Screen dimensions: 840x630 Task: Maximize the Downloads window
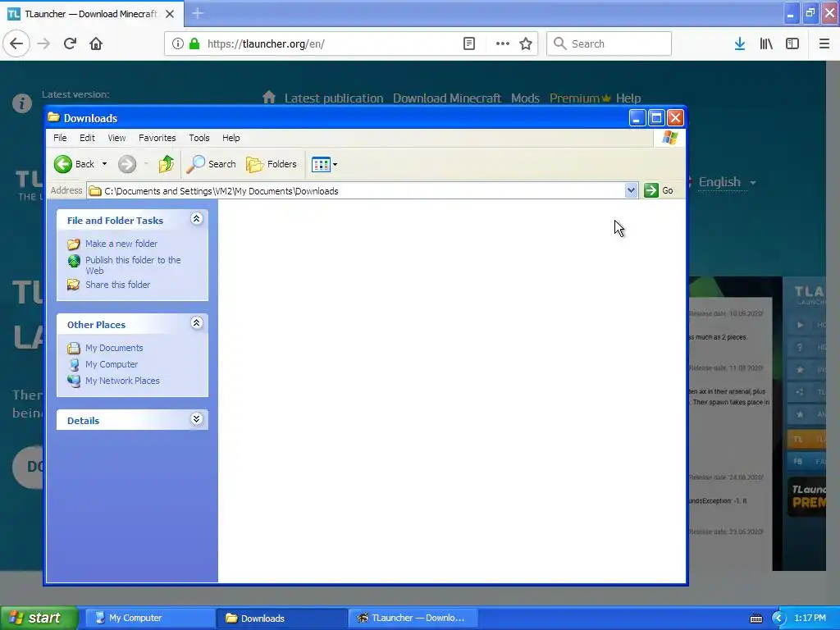tap(656, 118)
